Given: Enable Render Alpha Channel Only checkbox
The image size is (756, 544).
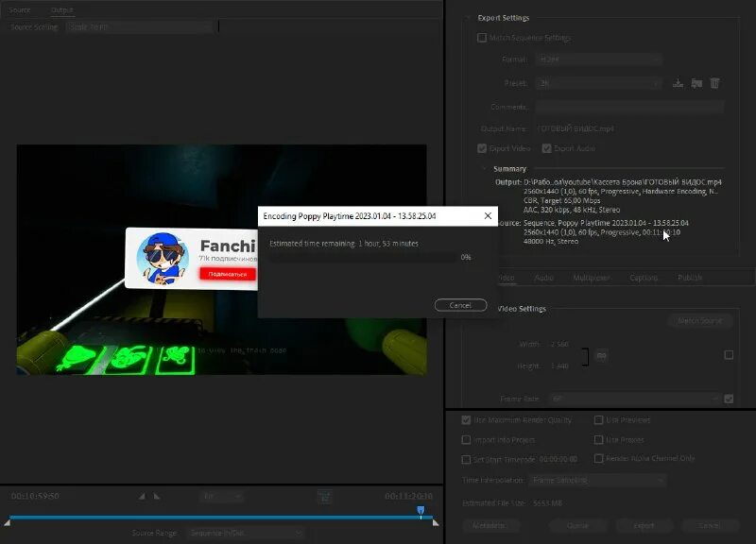Looking at the screenshot, I should pos(598,458).
